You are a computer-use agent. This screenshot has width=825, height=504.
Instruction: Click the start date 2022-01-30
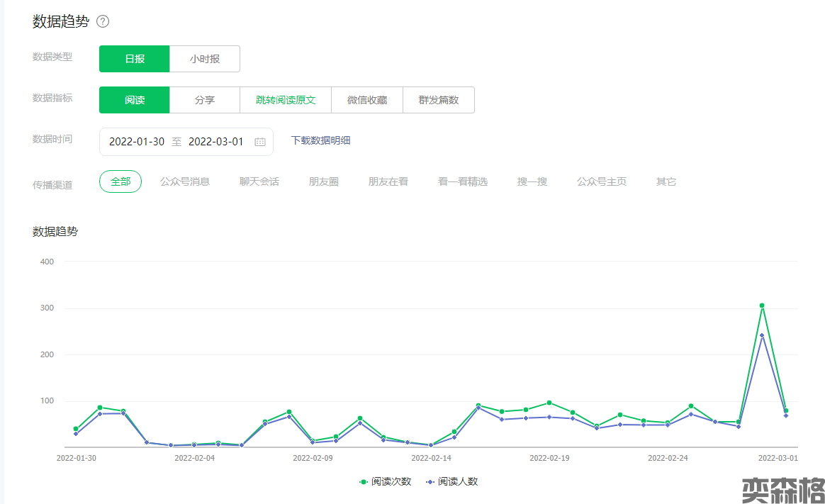pos(137,142)
